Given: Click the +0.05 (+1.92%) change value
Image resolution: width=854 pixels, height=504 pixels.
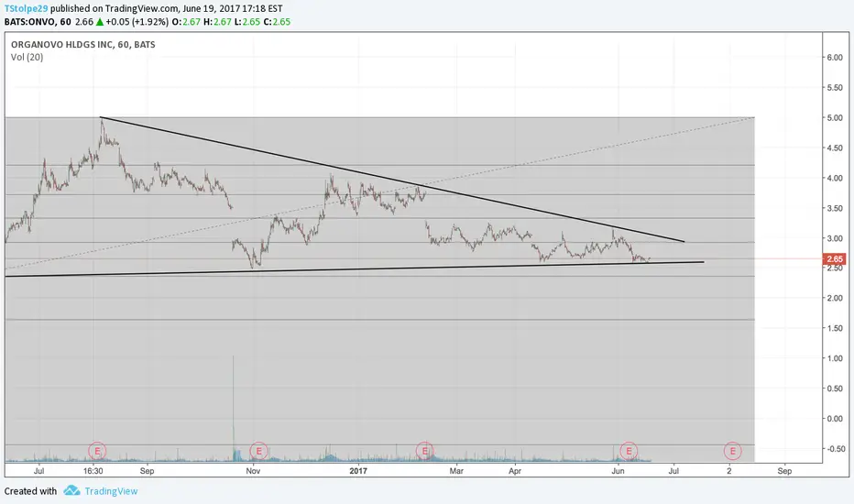Looking at the screenshot, I should [137, 22].
